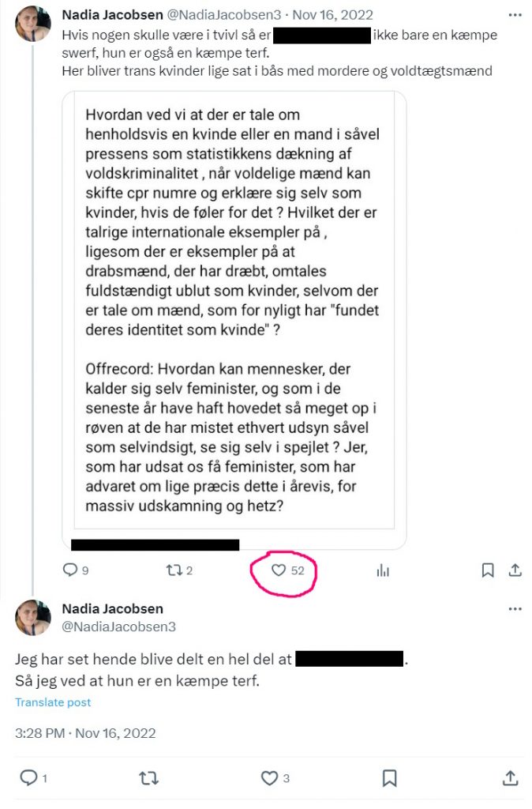Reply to second tweet with 1 comment
Viewport: 532px width, 809px height.
coord(28,777)
